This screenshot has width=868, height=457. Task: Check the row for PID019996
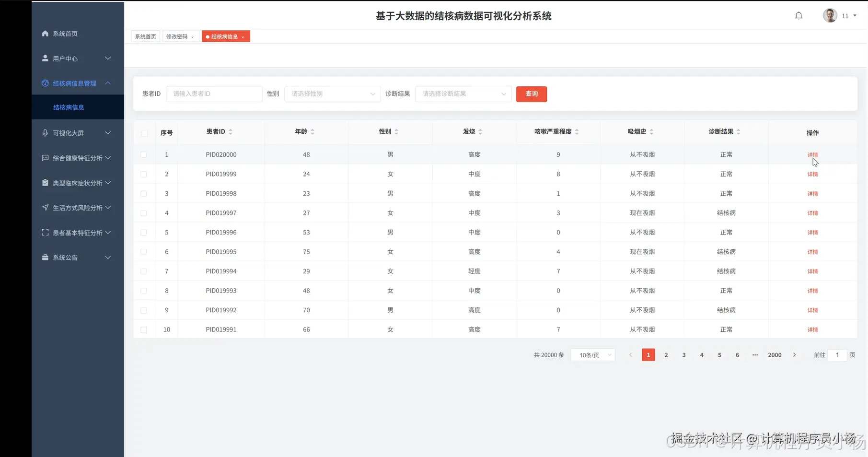point(144,233)
